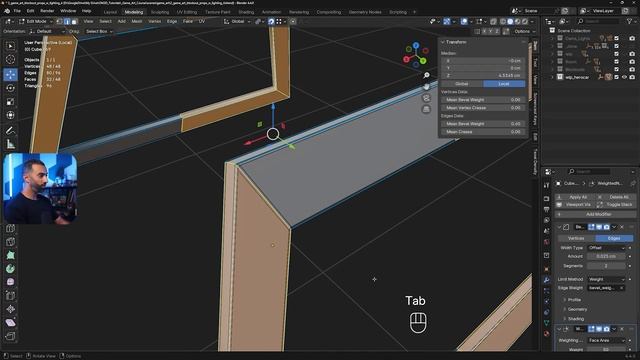Viewport: 640px width, 360px height.
Task: Open the Render menu
Action: point(47,11)
